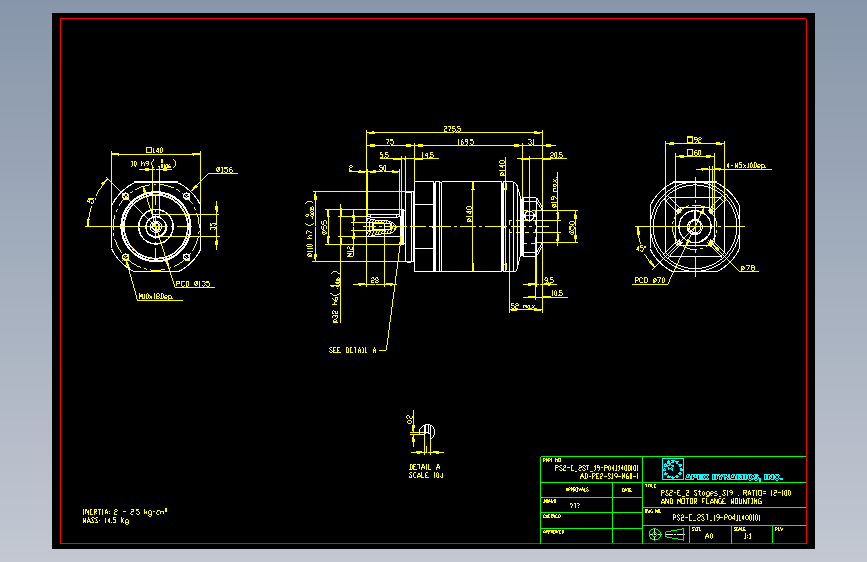Click the left flange front view drawing

(156, 226)
